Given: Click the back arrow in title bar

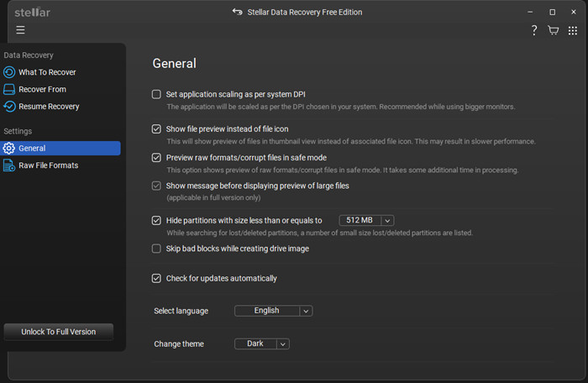Looking at the screenshot, I should pos(237,12).
